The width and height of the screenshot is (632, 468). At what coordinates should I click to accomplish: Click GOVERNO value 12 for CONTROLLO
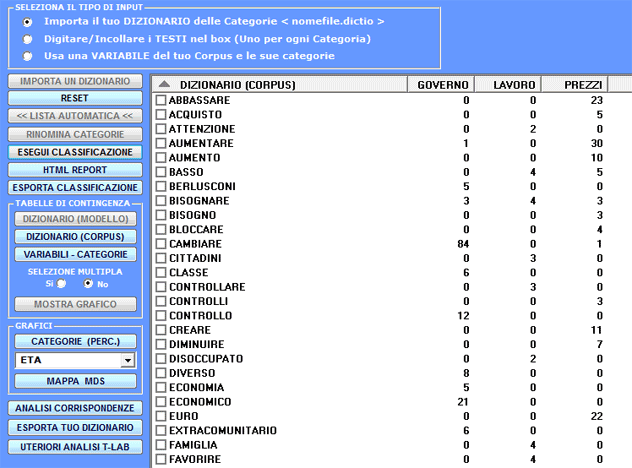click(x=463, y=316)
